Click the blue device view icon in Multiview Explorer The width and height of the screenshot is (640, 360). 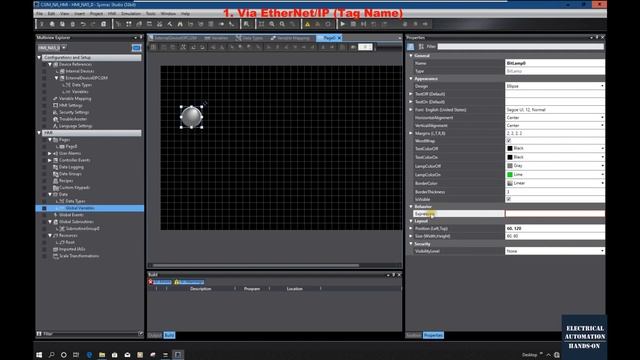click(136, 48)
